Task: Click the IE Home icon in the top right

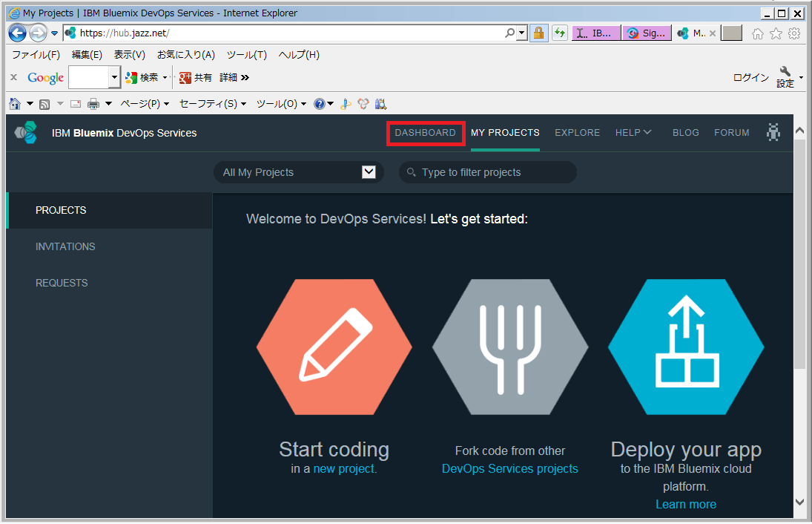Action: 758,33
